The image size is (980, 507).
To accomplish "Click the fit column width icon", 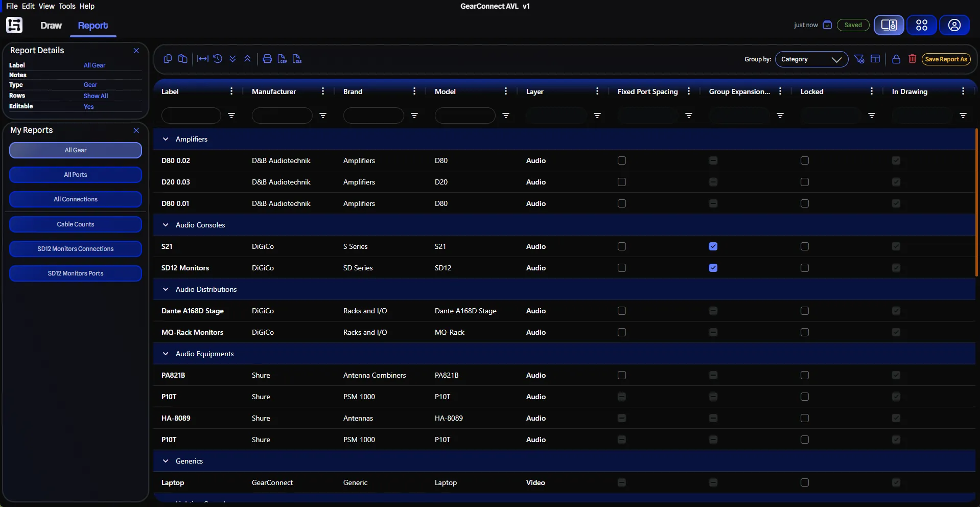I will pos(203,59).
